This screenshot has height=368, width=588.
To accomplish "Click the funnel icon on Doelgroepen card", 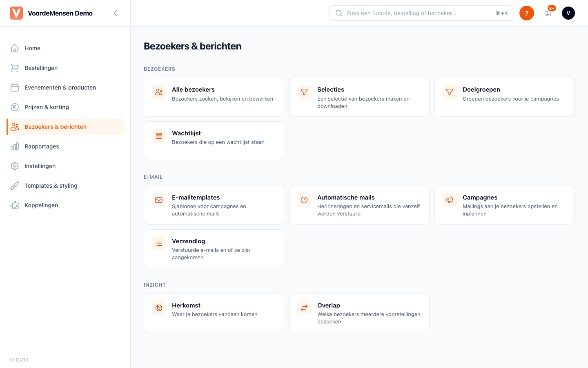I will coord(450,92).
